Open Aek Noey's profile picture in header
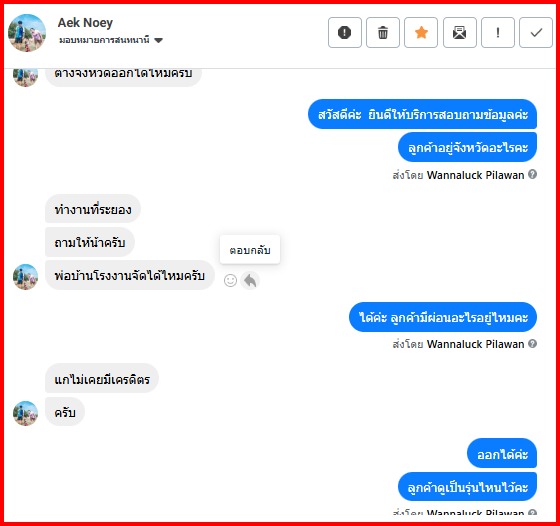This screenshot has width=560, height=526. 27,33
